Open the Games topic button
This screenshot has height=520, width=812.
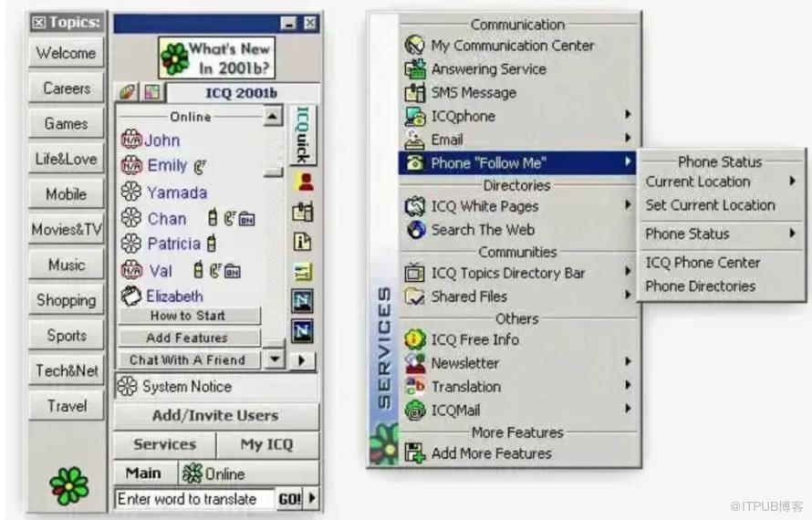click(67, 124)
